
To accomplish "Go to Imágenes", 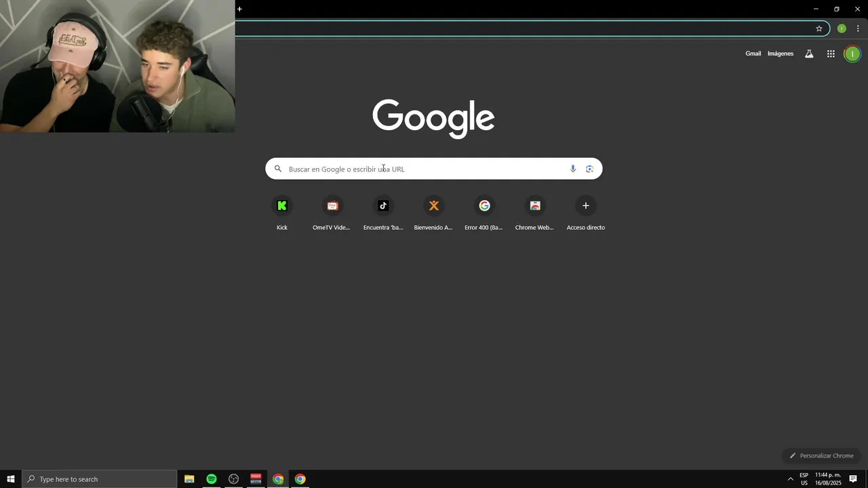I will (781, 54).
